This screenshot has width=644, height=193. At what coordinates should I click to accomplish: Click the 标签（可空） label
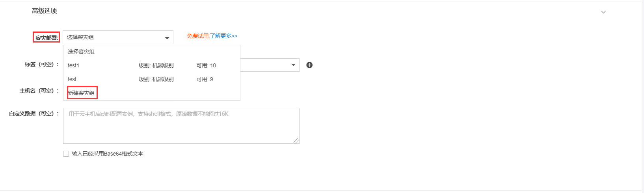[42, 64]
